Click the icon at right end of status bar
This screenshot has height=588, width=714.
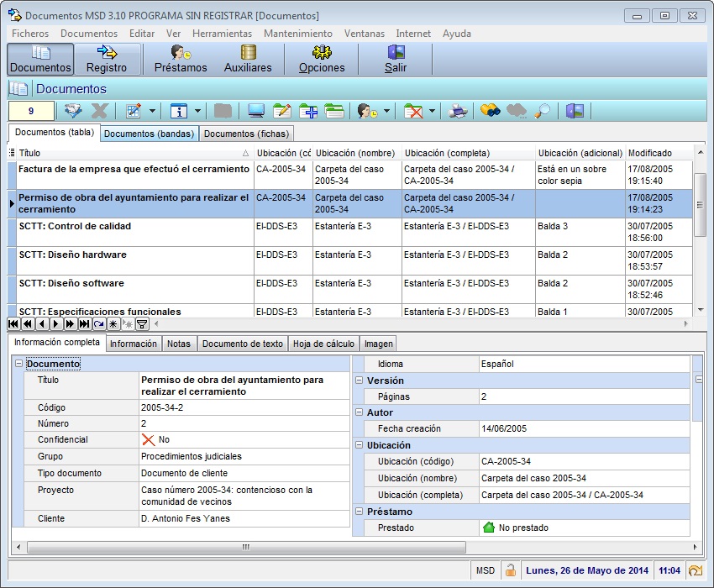pos(696,570)
